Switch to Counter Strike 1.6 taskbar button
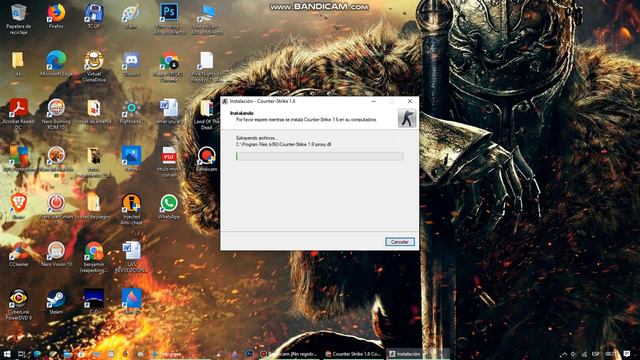640x360 pixels. click(353, 354)
